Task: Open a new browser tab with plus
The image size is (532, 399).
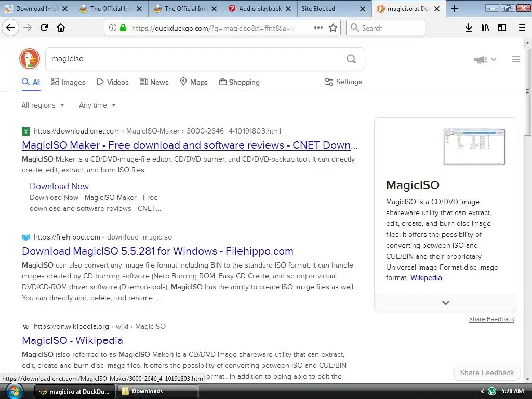Action: (x=455, y=8)
